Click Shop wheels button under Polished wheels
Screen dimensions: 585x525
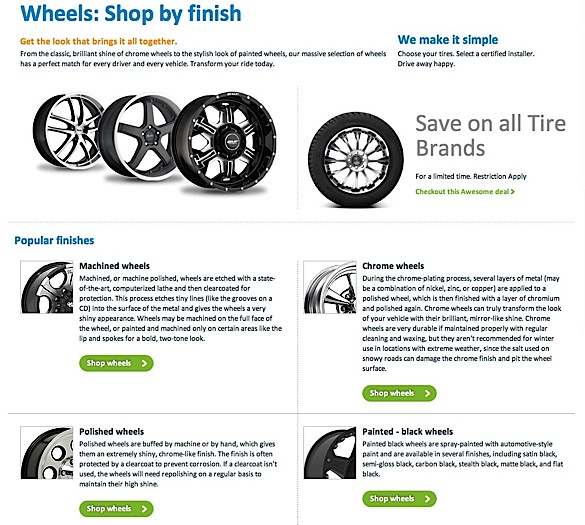pyautogui.click(x=116, y=509)
